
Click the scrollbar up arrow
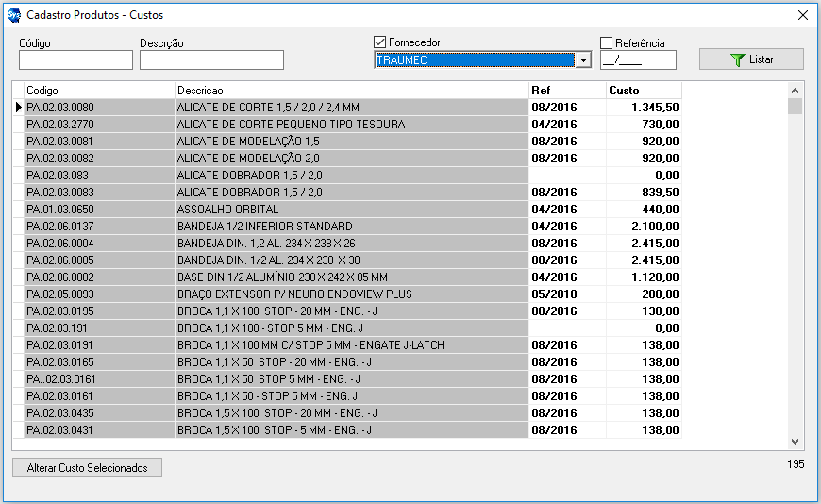tap(795, 90)
